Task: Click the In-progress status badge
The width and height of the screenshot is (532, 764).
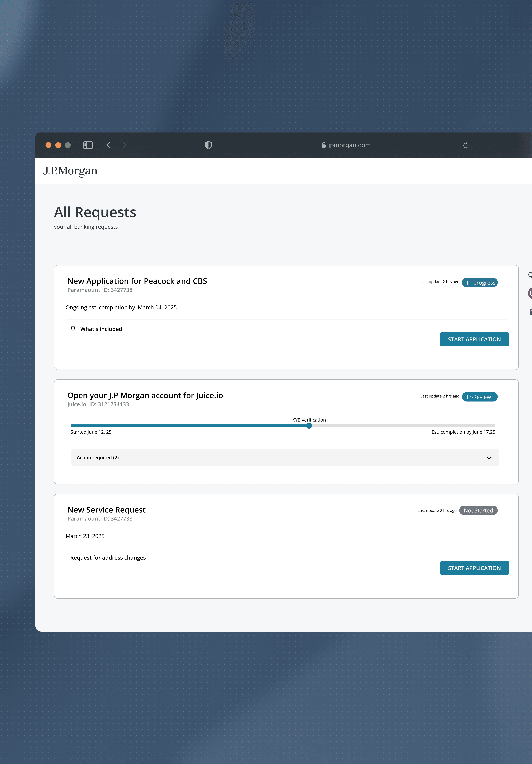Action: click(480, 283)
